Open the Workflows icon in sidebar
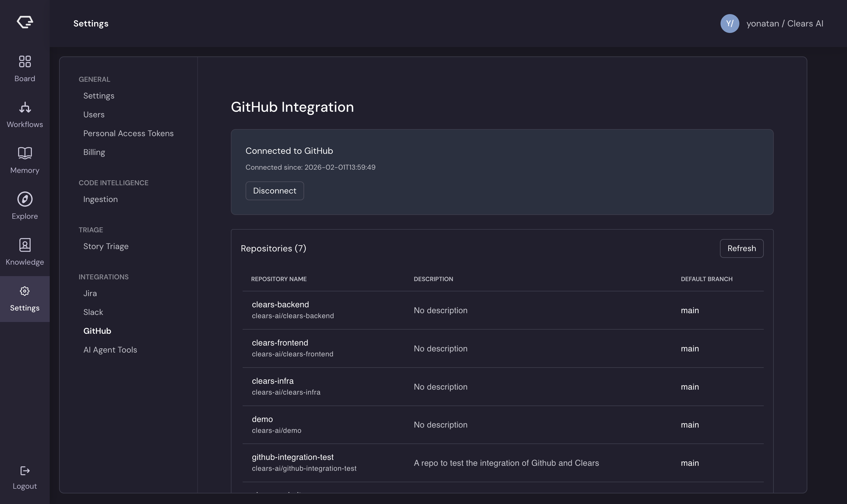 pos(25,107)
